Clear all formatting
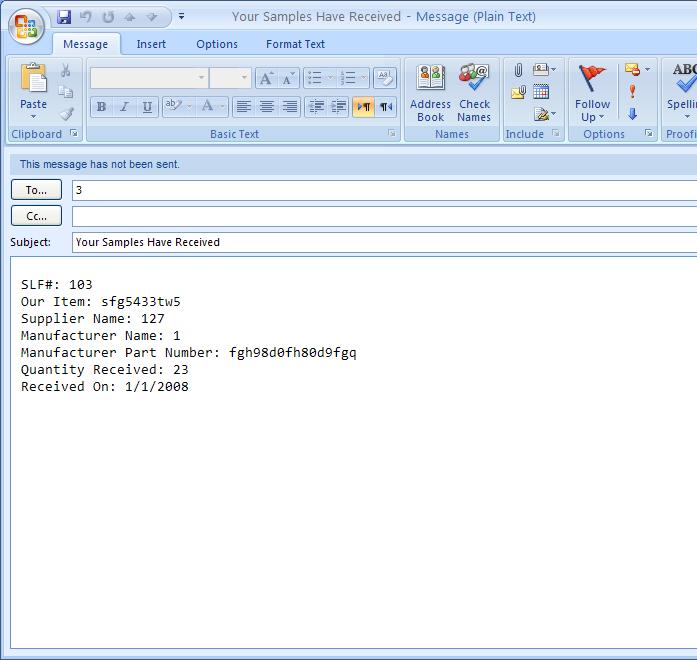This screenshot has height=660, width=697. click(385, 78)
